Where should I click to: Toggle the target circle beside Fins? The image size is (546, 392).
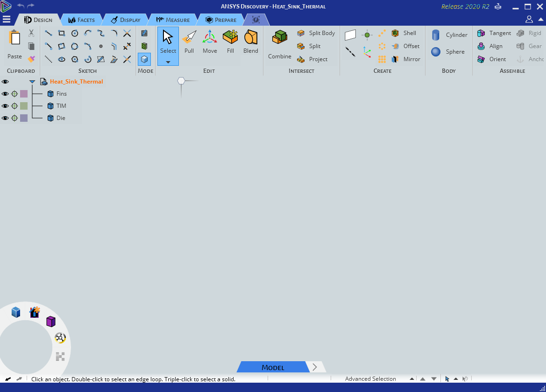click(x=14, y=94)
